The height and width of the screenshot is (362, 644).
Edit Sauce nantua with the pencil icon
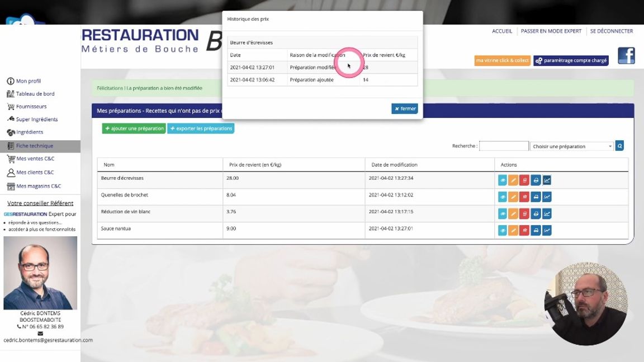(513, 231)
